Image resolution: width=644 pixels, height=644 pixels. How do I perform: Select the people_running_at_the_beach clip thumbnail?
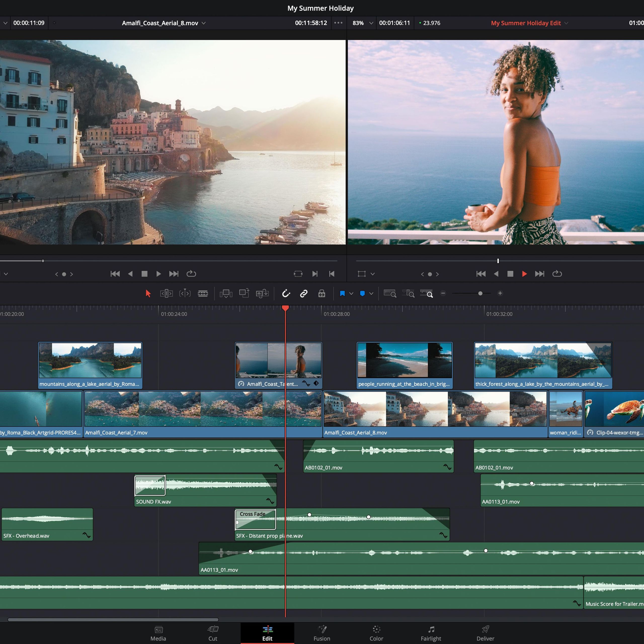coord(404,360)
